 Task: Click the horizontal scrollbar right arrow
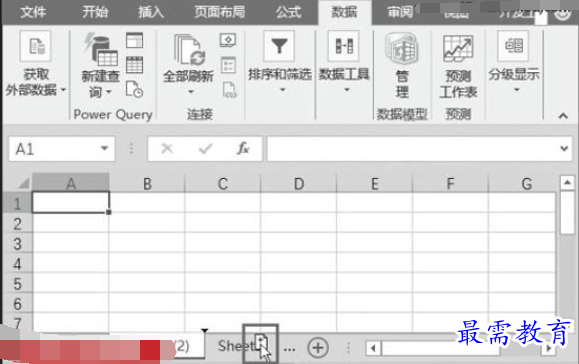(x=549, y=348)
